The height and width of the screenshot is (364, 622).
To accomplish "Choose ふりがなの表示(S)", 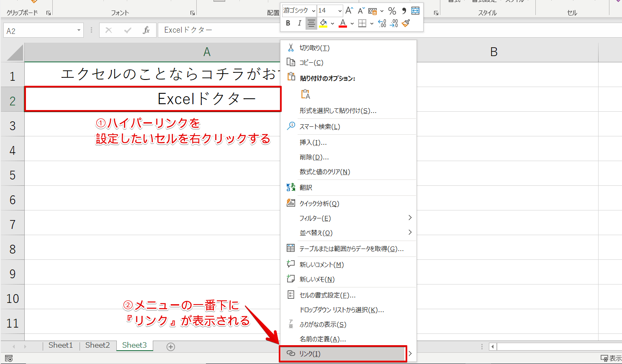I will coord(348,325).
